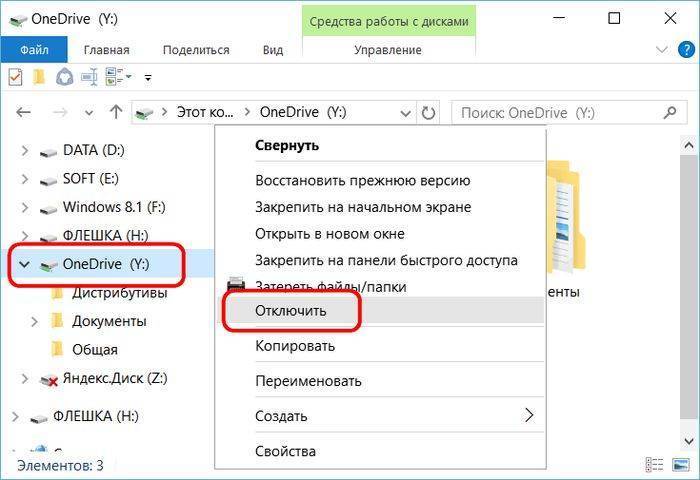Switch to the Вид ribbon tab
This screenshot has width=700, height=480.
point(273,50)
